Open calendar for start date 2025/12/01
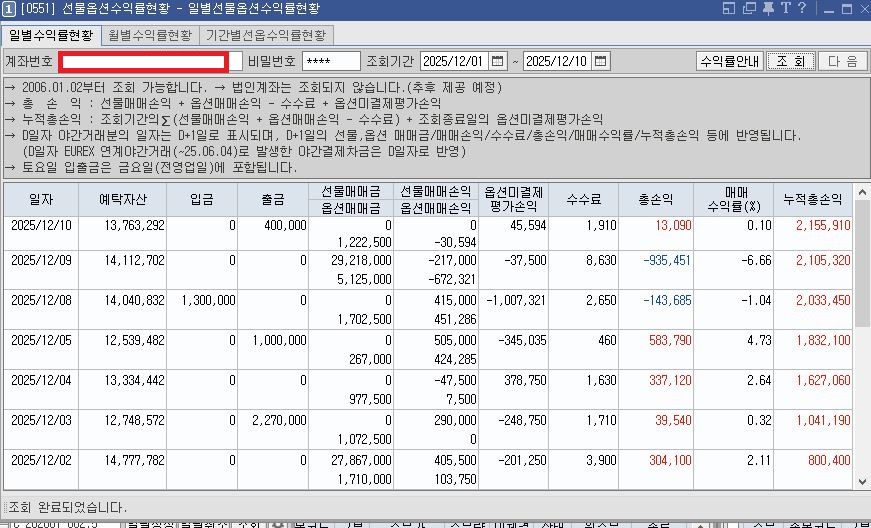 click(498, 61)
